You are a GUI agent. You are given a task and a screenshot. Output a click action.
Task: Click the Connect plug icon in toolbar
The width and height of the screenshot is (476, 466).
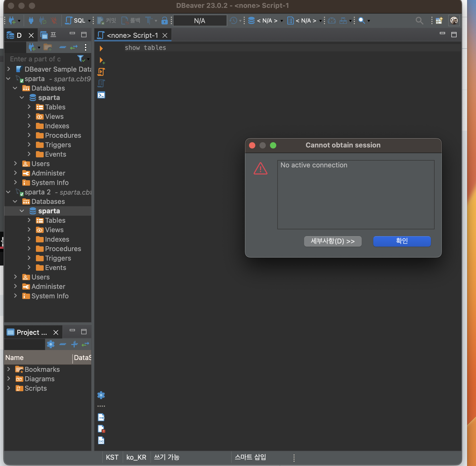coord(31,20)
